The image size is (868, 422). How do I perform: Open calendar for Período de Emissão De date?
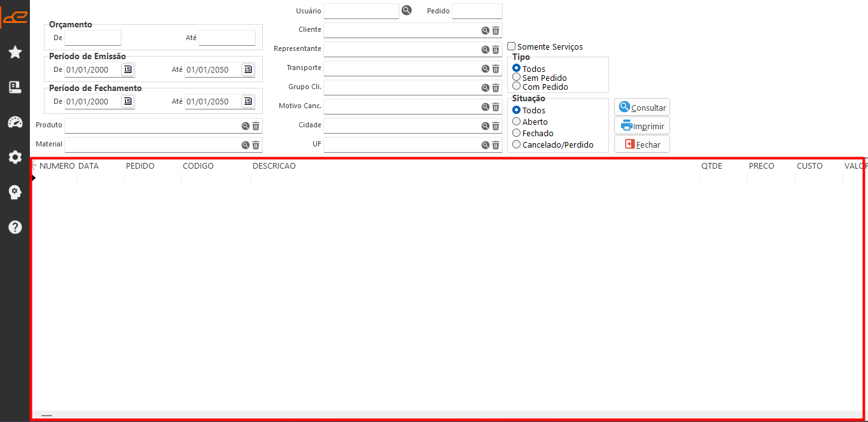pos(127,69)
